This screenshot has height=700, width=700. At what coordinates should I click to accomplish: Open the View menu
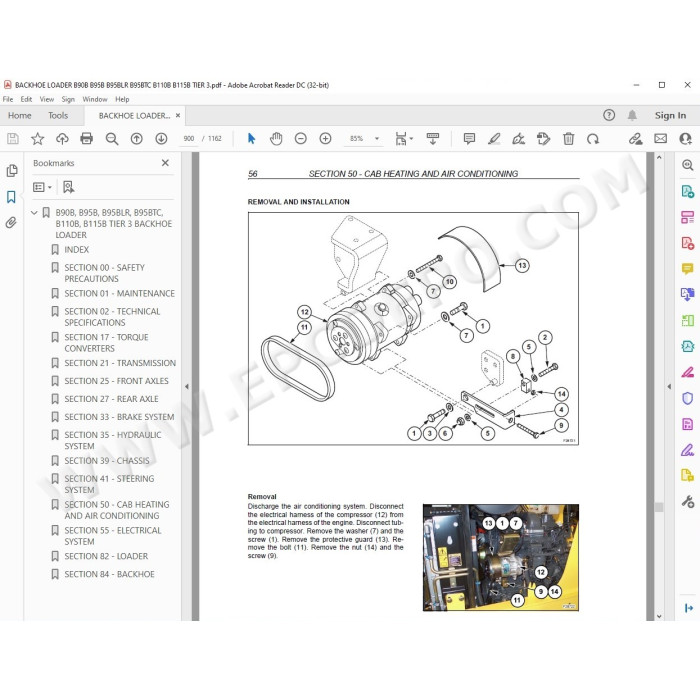47,99
